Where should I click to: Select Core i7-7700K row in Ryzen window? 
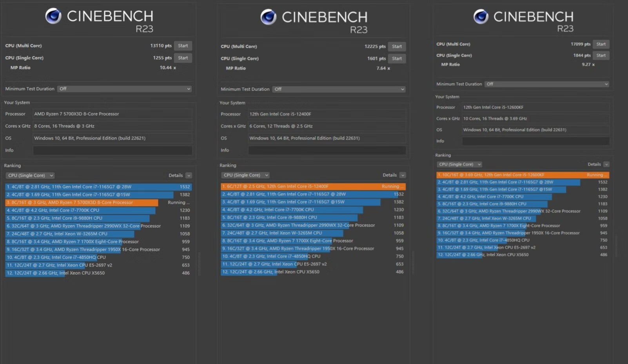pyautogui.click(x=98, y=210)
